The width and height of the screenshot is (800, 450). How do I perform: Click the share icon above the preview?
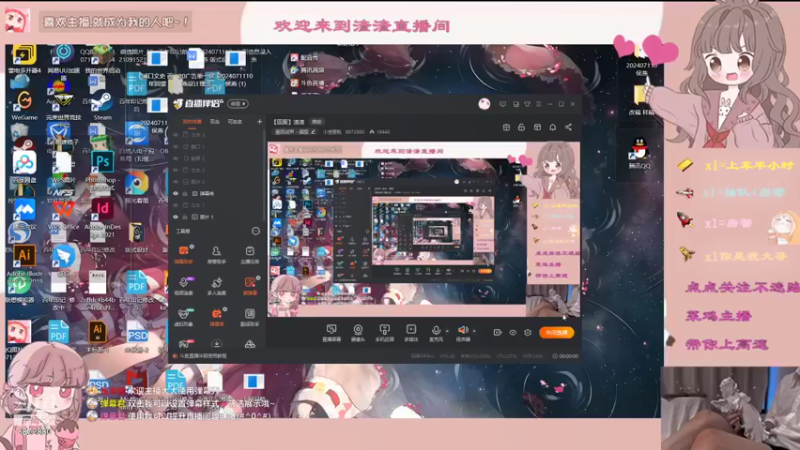click(x=568, y=127)
